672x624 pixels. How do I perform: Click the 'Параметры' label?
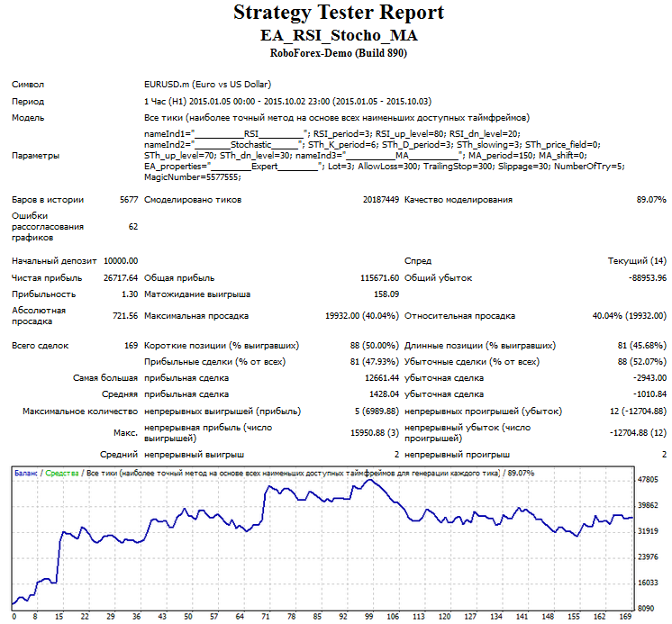[35, 156]
